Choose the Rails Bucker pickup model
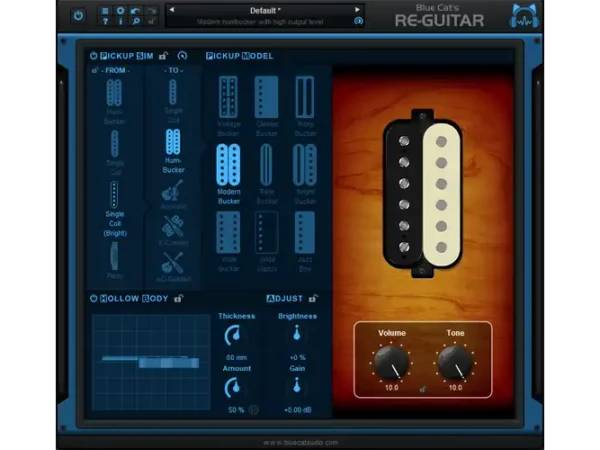600x450 pixels. pos(267,174)
